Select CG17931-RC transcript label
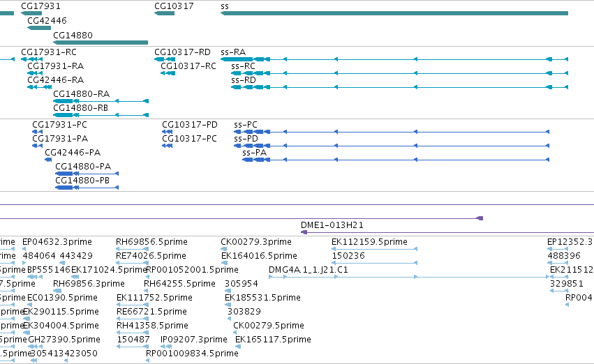 [49, 52]
